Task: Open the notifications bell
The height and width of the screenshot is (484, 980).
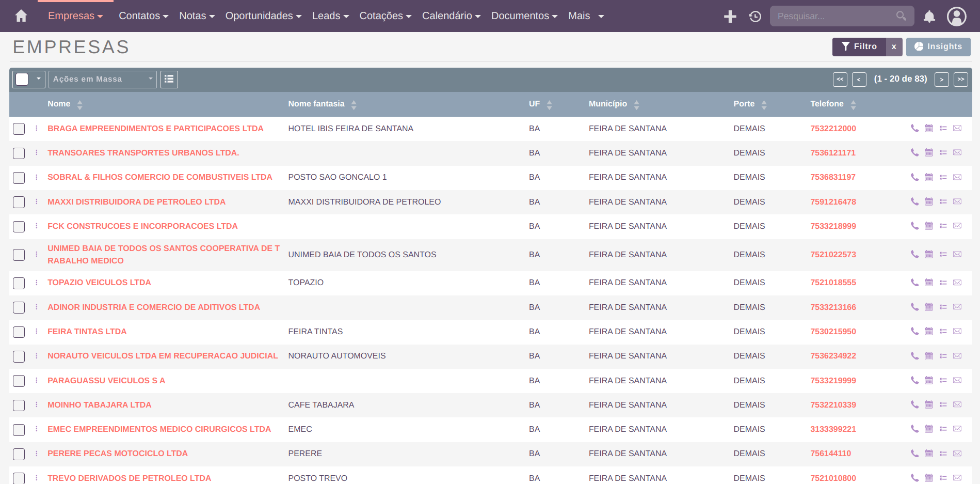Action: coord(929,17)
